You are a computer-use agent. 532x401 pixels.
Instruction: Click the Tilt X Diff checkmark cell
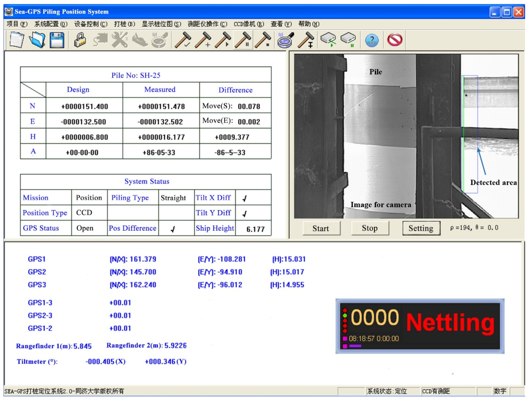tap(253, 198)
